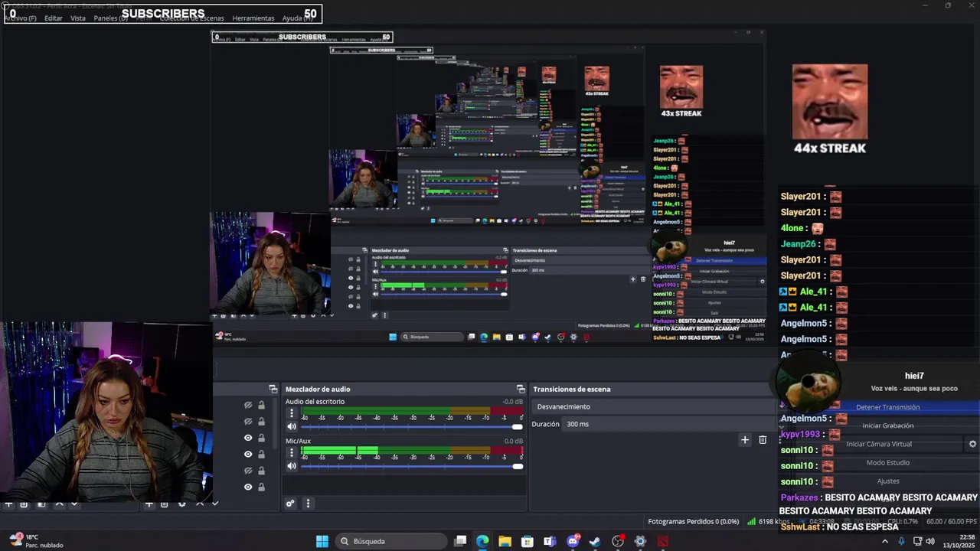Adjust Audio del escritorio volume slider
Screen dimensions: 980x551
tap(411, 426)
